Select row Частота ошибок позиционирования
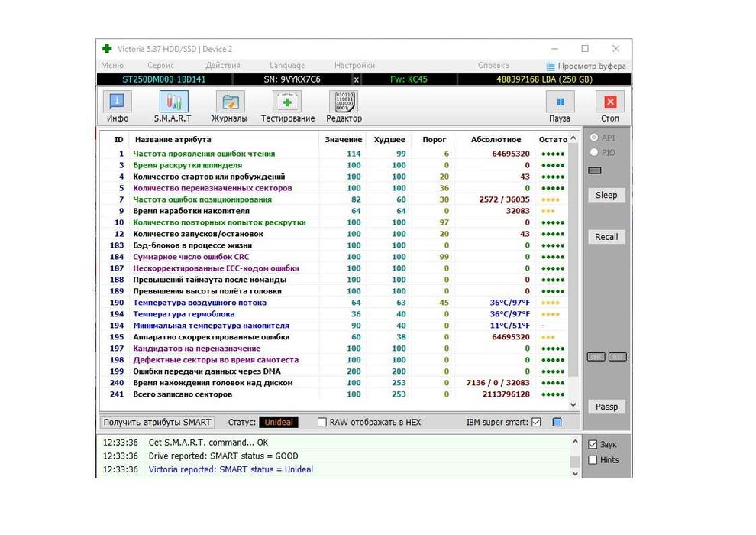 click(334, 199)
